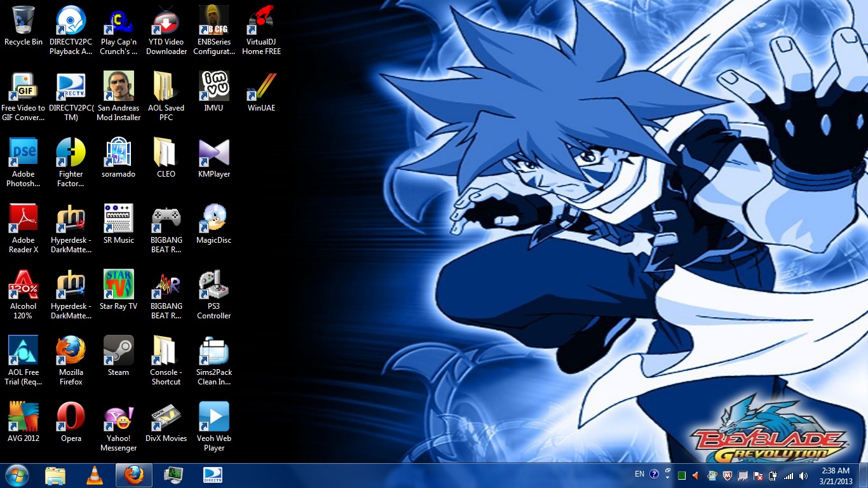Select the SR Music desktop icon
This screenshot has height=488, width=868.
[x=118, y=224]
